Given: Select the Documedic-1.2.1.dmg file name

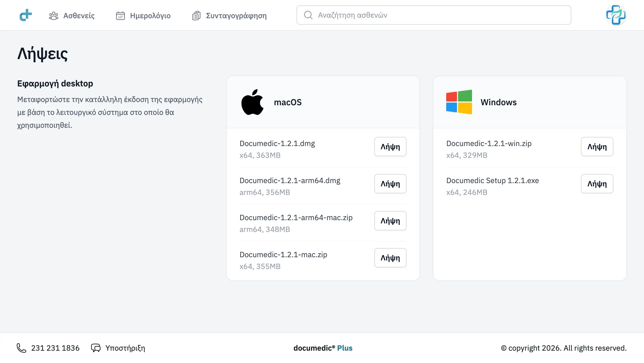Looking at the screenshot, I should point(277,143).
